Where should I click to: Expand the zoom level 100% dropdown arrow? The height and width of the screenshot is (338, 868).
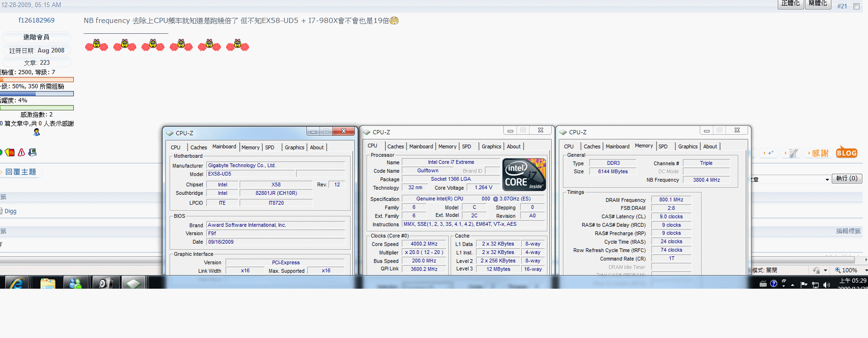866,270
